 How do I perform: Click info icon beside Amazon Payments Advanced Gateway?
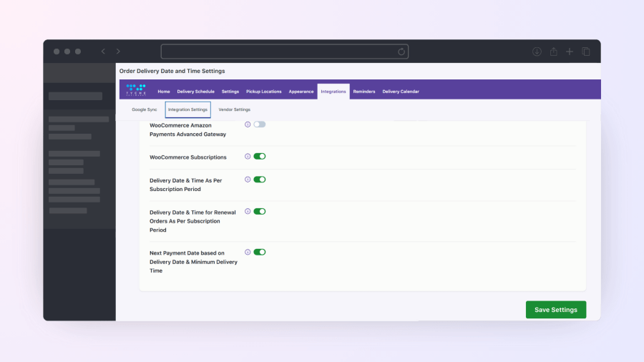point(248,124)
